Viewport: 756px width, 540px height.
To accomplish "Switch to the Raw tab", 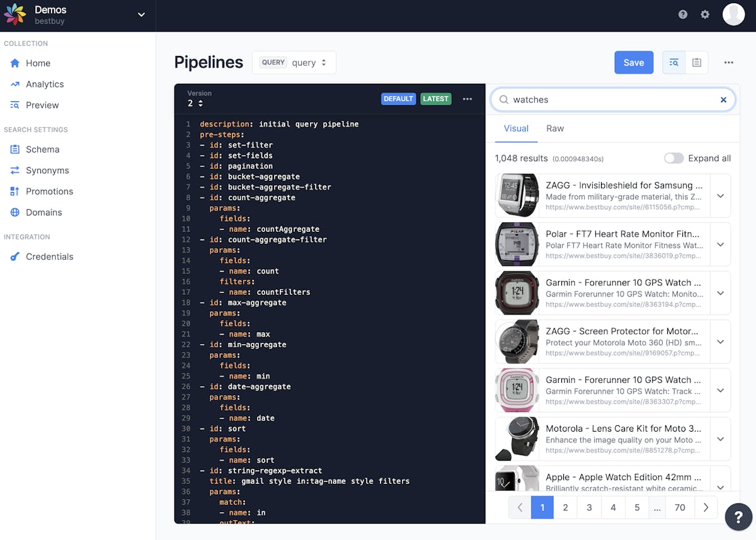I will pyautogui.click(x=555, y=129).
